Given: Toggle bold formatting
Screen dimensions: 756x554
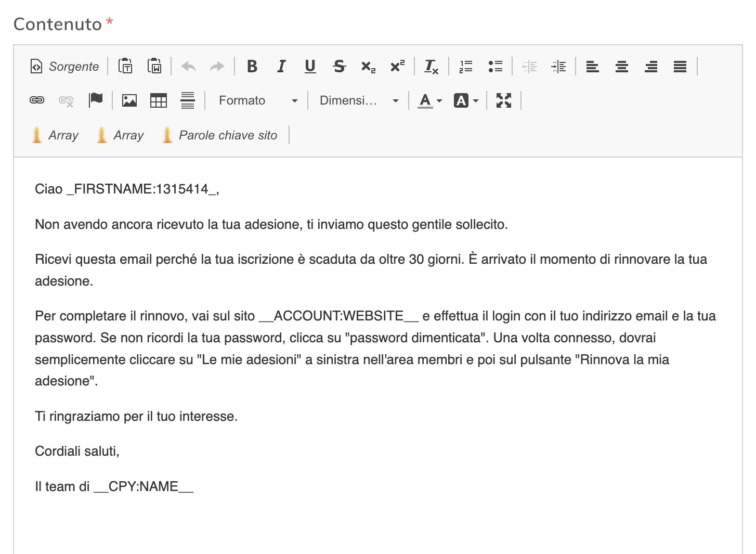Looking at the screenshot, I should click(x=252, y=66).
